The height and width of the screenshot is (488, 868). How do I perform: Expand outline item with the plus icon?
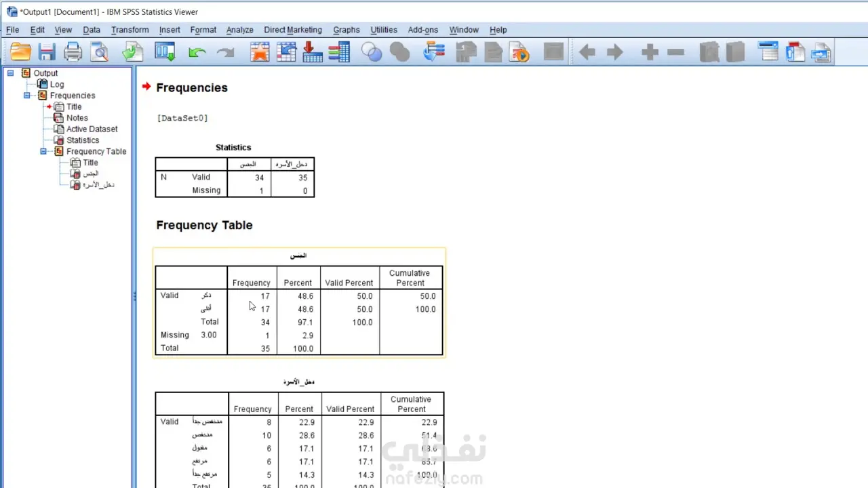650,52
